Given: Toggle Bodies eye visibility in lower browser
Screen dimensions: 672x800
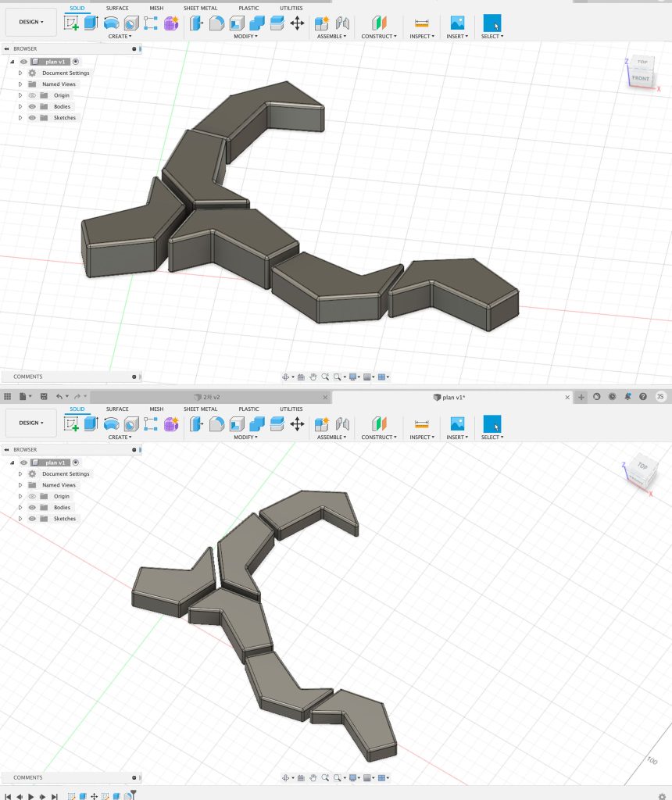Looking at the screenshot, I should (x=32, y=508).
